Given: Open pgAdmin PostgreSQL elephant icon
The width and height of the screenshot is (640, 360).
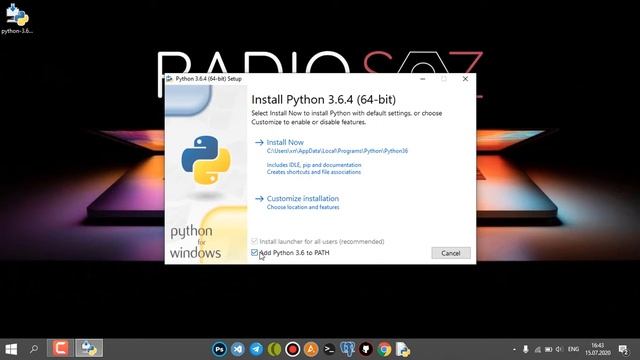Looking at the screenshot, I should [347, 349].
